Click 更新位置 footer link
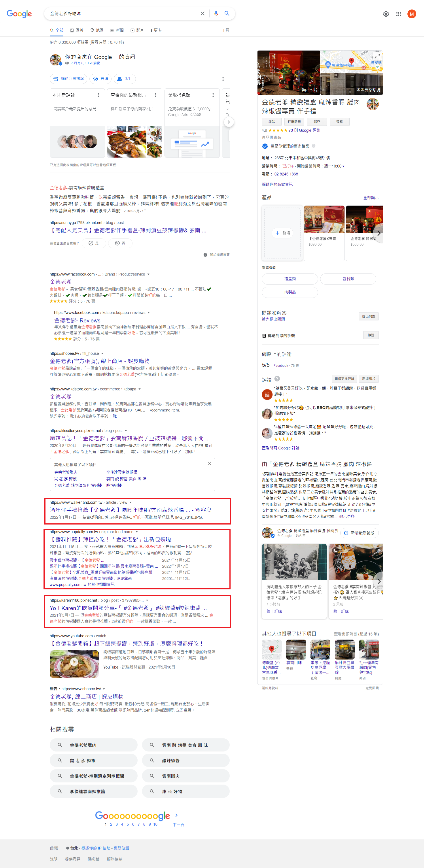The height and width of the screenshot is (868, 424). tap(121, 848)
